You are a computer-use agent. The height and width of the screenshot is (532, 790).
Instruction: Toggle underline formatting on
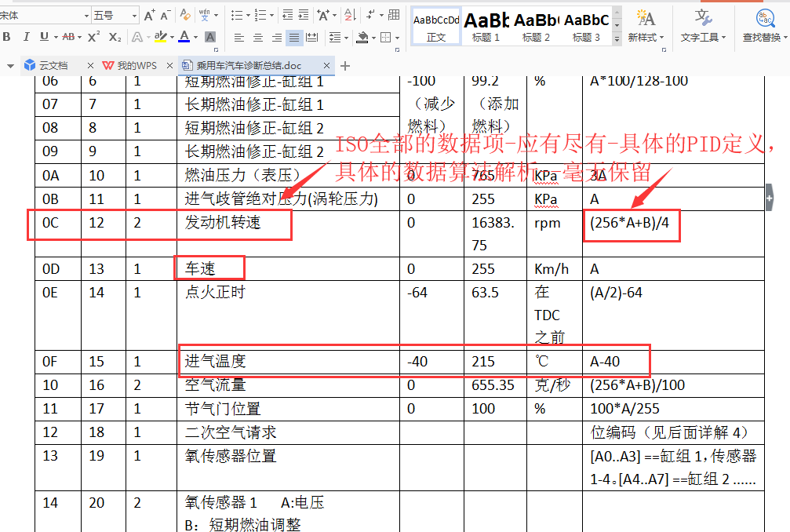(x=44, y=37)
